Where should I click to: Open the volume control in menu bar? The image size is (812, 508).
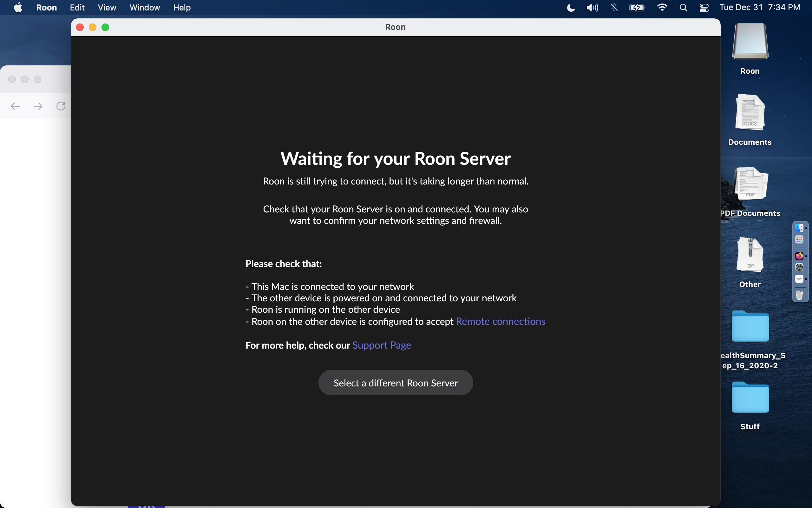[592, 7]
